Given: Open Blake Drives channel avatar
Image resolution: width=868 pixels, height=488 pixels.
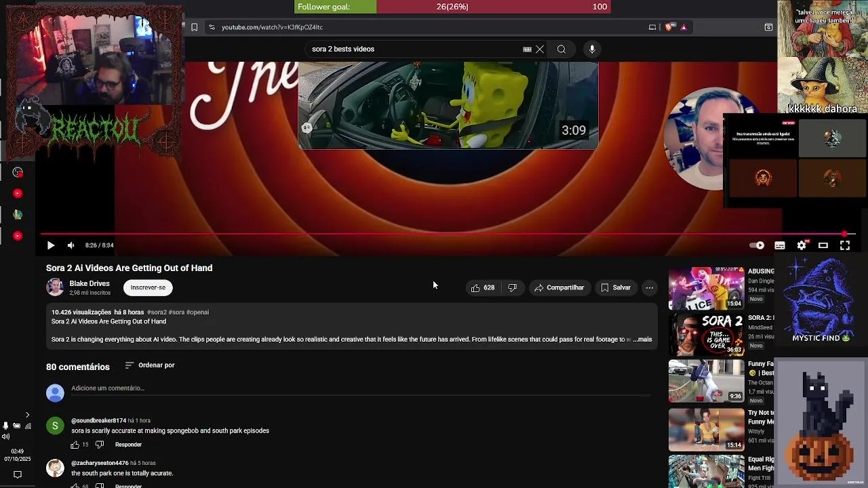Looking at the screenshot, I should [55, 287].
